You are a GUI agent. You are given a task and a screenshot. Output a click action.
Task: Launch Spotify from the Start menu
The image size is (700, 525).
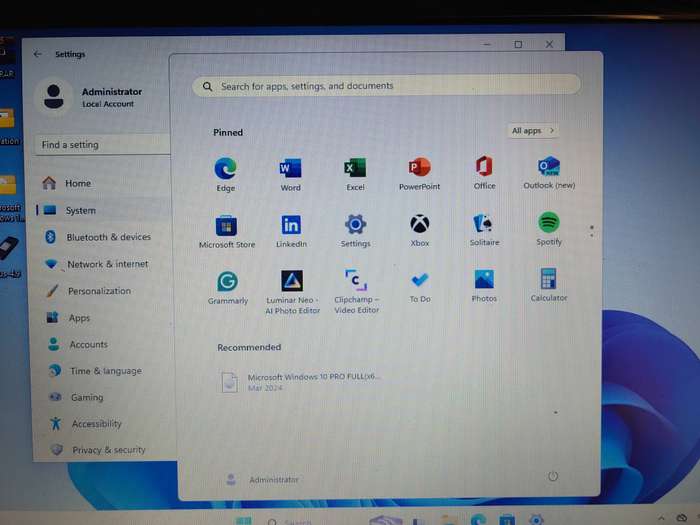(x=549, y=229)
